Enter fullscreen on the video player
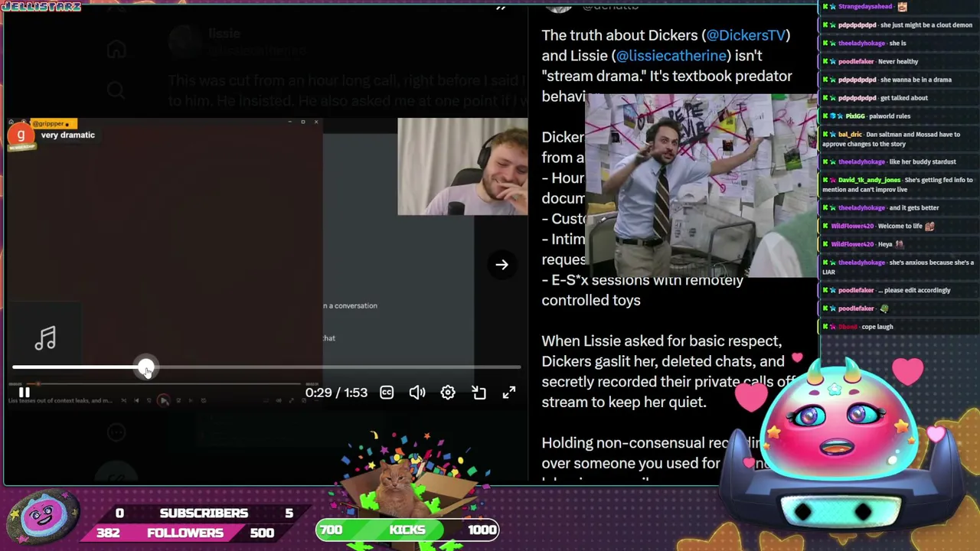980x551 pixels. click(509, 393)
